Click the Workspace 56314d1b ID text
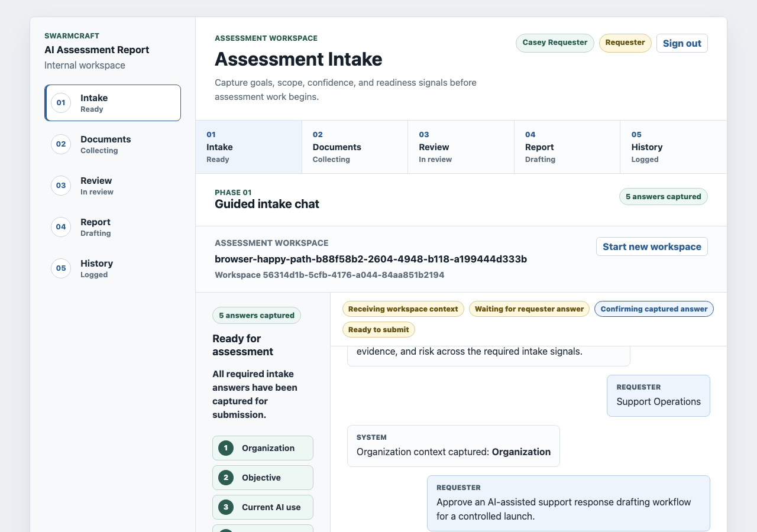Image resolution: width=757 pixels, height=532 pixels. pos(329,275)
